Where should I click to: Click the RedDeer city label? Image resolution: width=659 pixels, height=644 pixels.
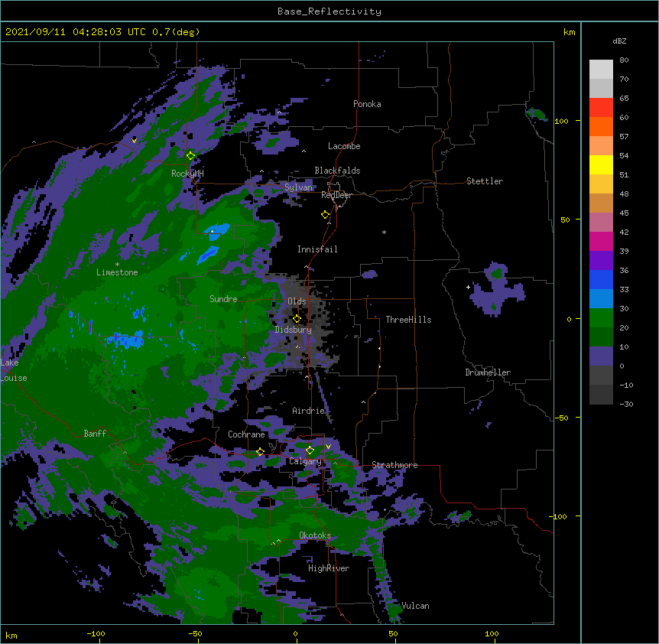(336, 195)
